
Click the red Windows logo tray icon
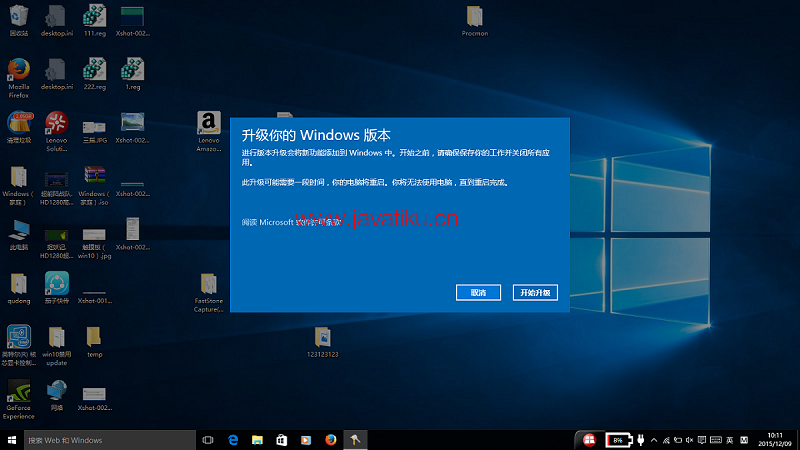589,440
